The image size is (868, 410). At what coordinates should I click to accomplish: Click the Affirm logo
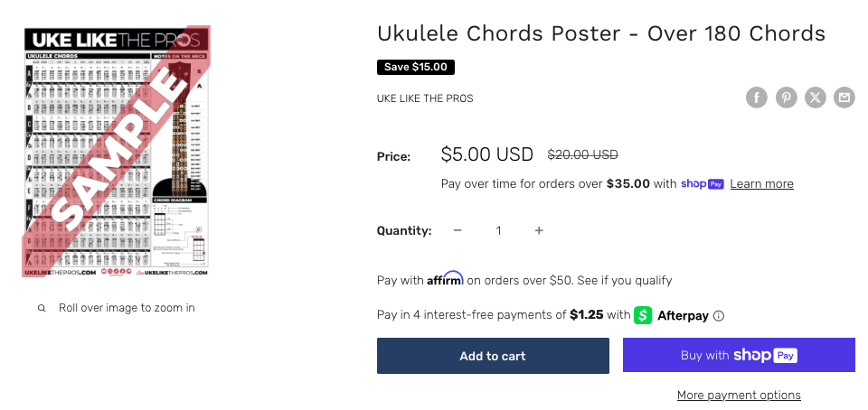pos(445,278)
